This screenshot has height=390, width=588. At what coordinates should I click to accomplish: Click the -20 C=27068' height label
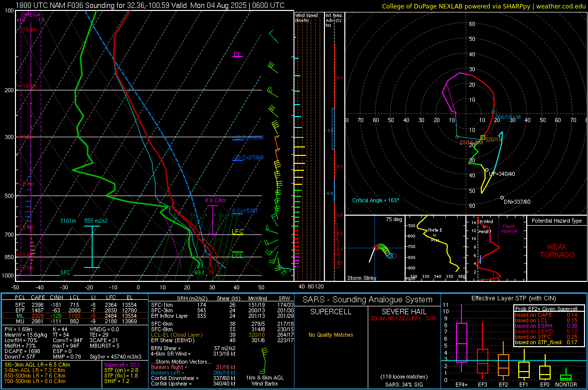tap(248, 157)
